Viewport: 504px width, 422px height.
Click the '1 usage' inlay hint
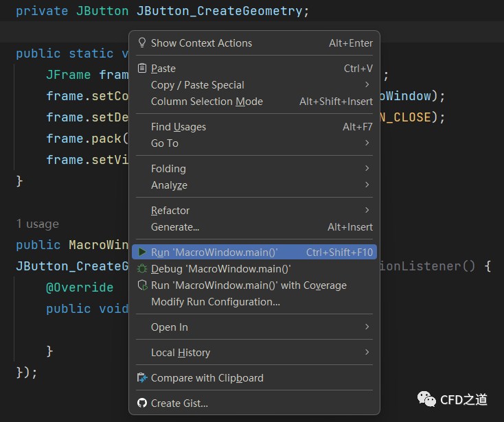pyautogui.click(x=37, y=224)
